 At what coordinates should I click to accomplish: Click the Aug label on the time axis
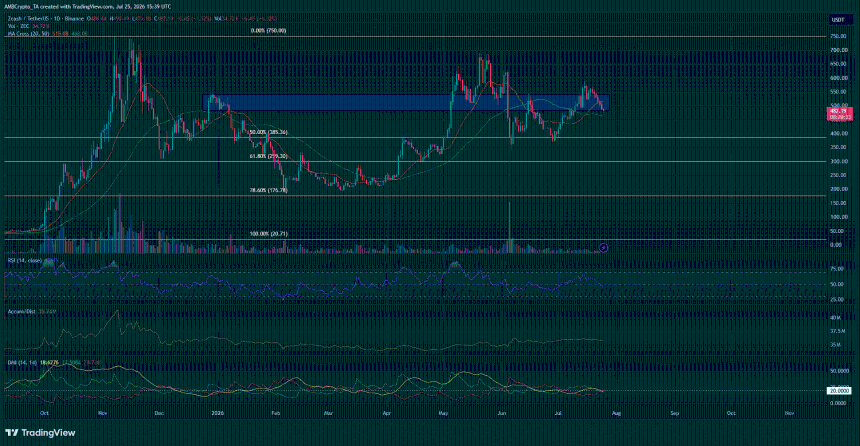click(616, 413)
